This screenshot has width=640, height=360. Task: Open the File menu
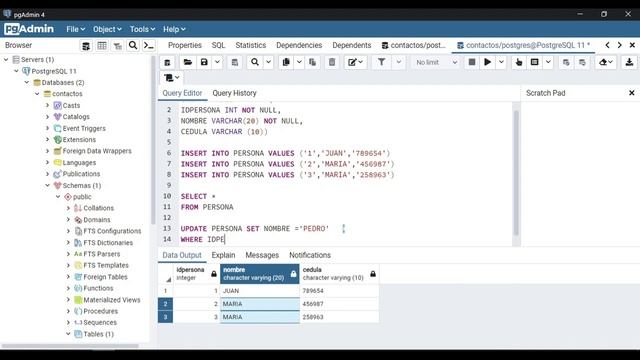tap(76, 29)
